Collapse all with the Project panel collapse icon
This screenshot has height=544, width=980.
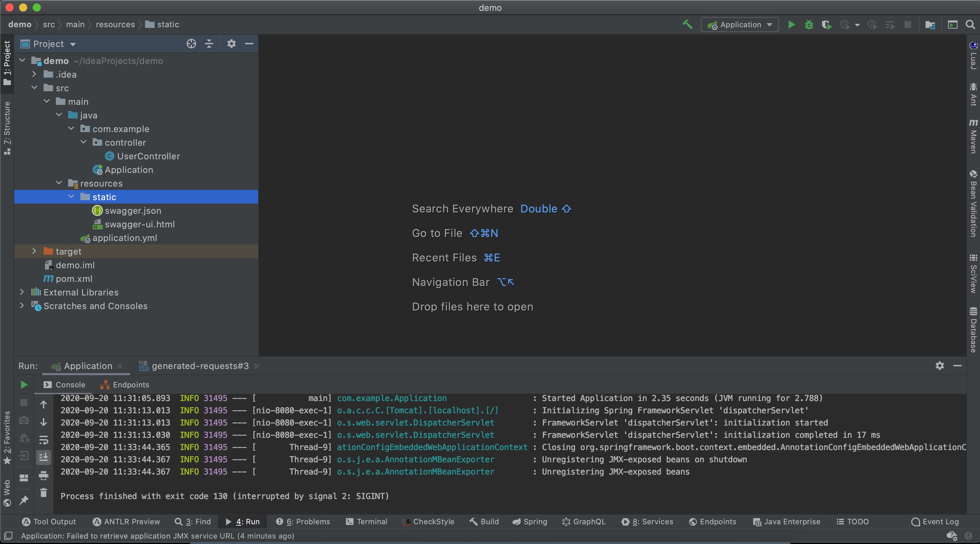(209, 44)
